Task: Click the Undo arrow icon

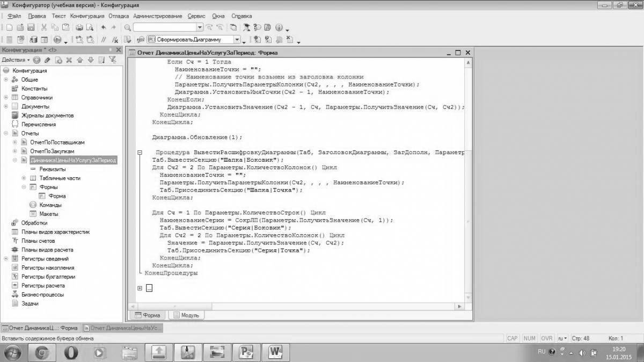Action: point(103,27)
